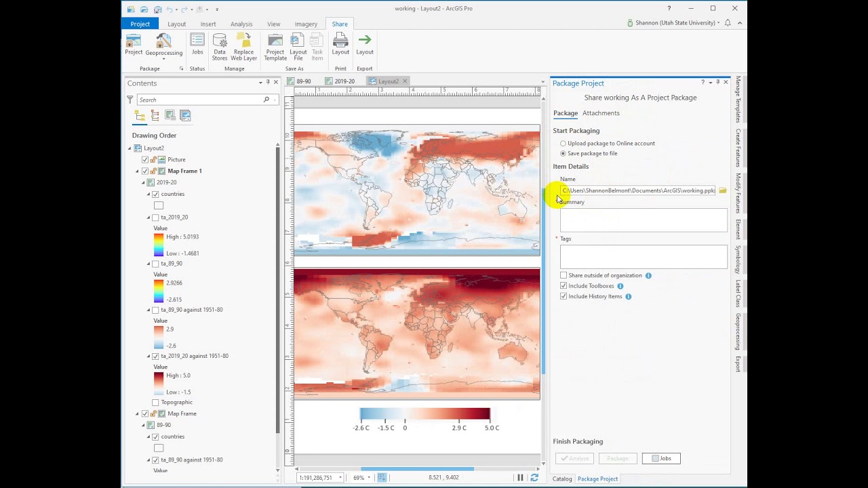The height and width of the screenshot is (488, 868).
Task: Collapse the 89-90 map node
Action: (x=143, y=426)
